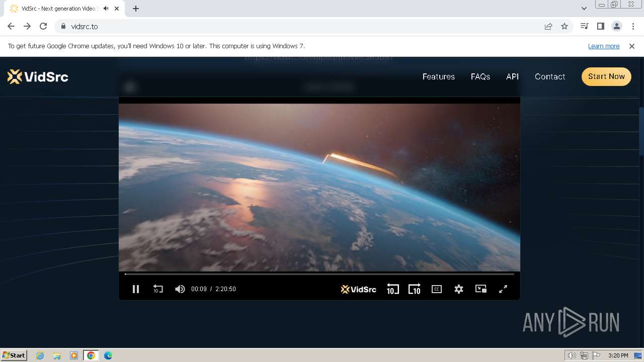
Task: Open the Chrome profile icon
Action: click(616, 26)
